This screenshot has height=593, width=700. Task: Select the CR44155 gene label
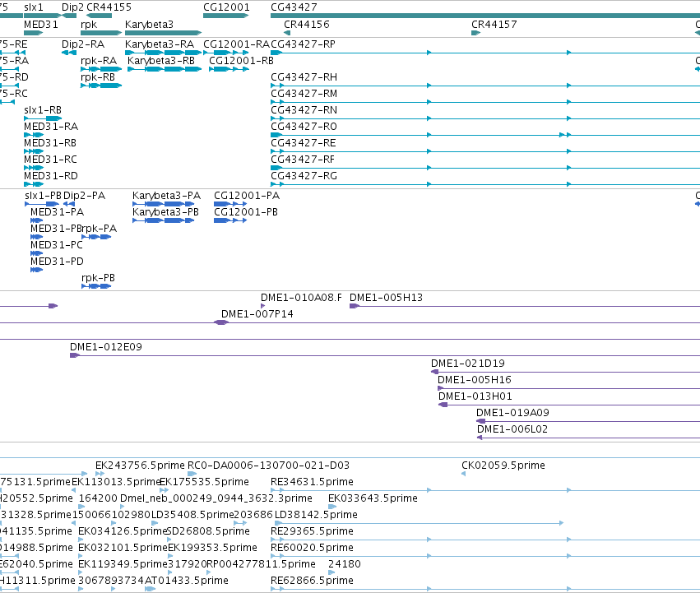[x=109, y=7]
